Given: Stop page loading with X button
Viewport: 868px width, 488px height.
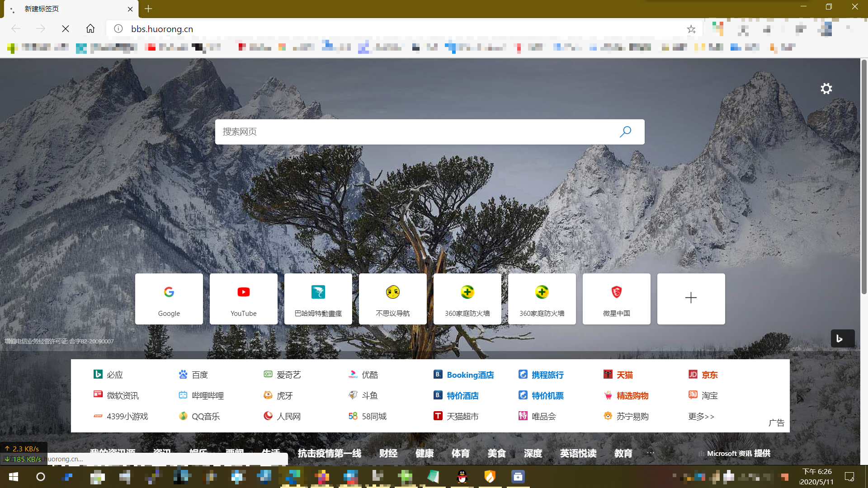Looking at the screenshot, I should click(66, 29).
